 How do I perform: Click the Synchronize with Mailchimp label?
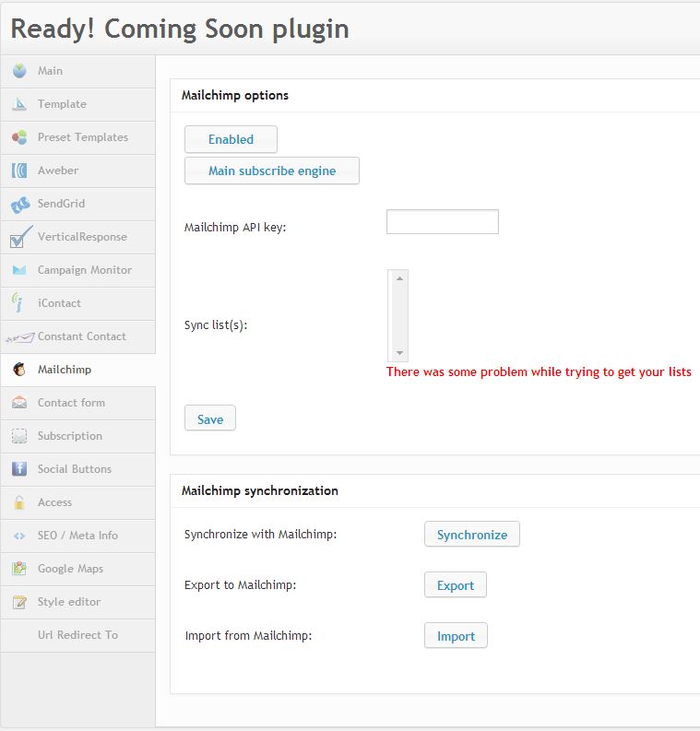coord(260,535)
